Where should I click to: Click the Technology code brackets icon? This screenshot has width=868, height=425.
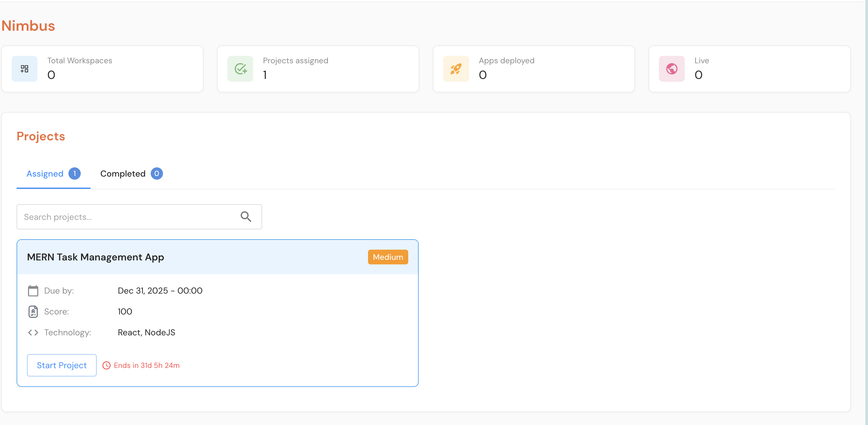pos(33,332)
